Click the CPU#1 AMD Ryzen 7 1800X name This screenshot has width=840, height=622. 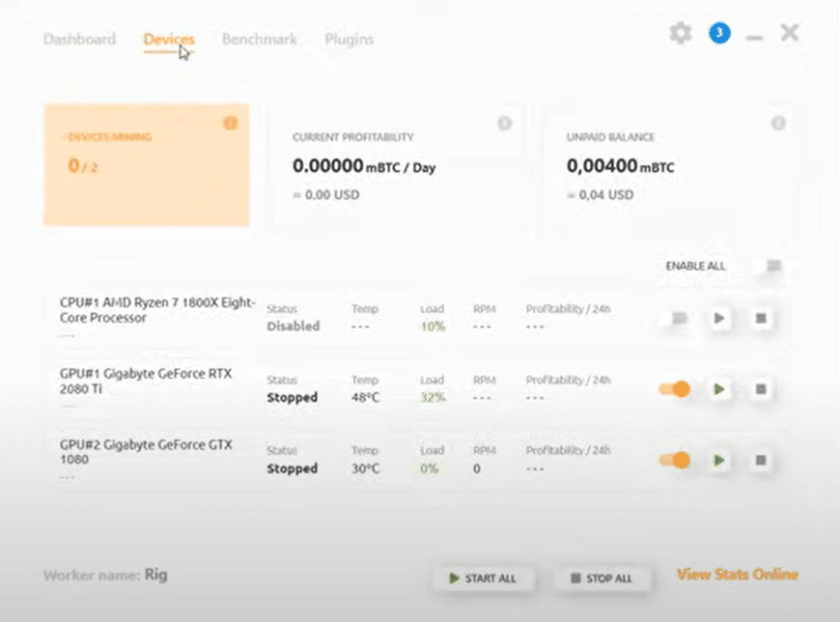157,310
